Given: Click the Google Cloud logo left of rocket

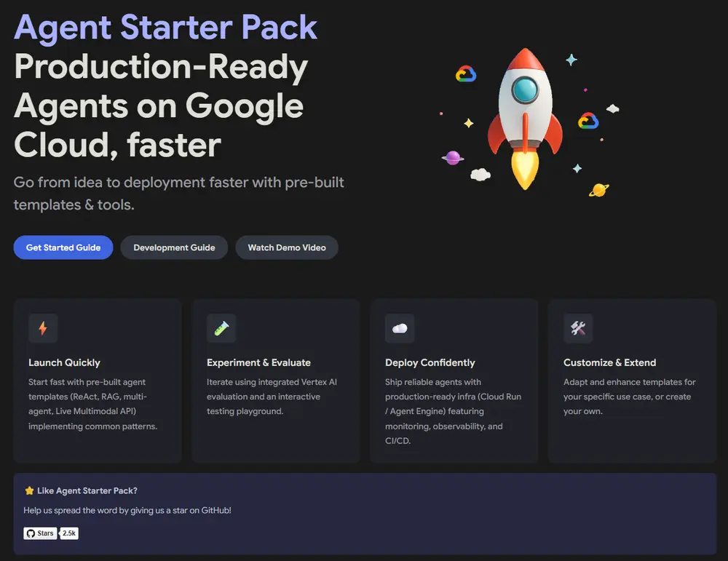Looking at the screenshot, I should click(x=466, y=74).
